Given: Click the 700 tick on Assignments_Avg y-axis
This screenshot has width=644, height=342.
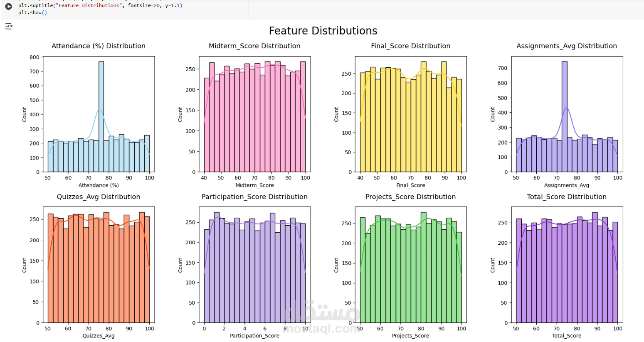Looking at the screenshot, I should point(503,68).
